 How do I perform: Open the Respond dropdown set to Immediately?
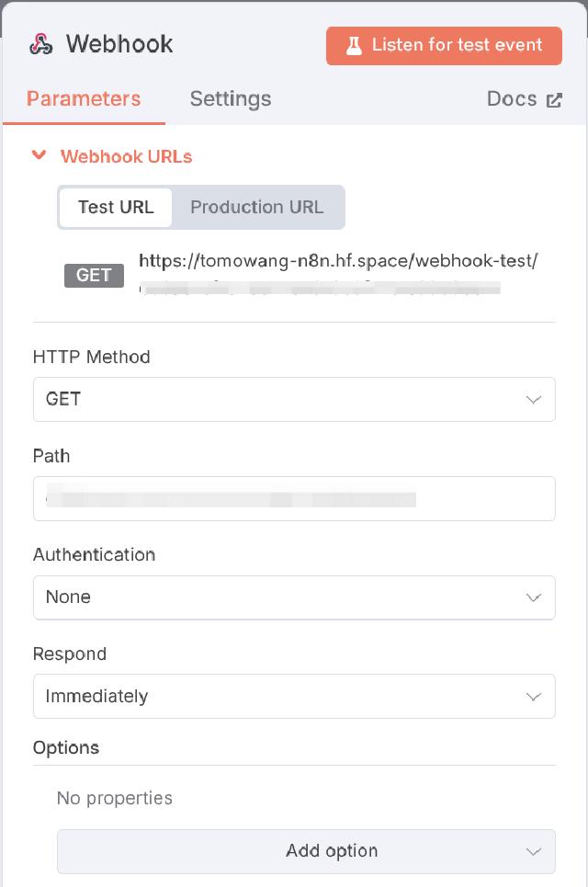pos(294,696)
